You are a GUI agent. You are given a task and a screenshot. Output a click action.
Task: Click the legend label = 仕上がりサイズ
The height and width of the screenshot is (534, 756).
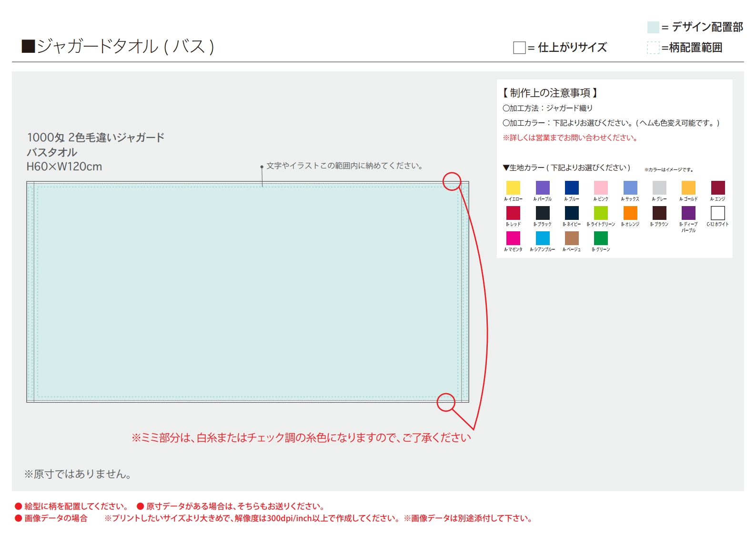[567, 48]
